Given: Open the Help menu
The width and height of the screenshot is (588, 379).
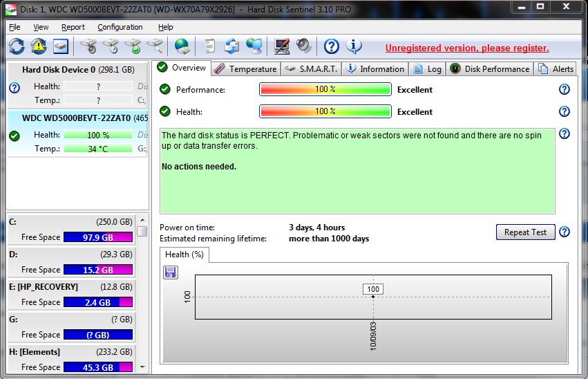Looking at the screenshot, I should [x=165, y=27].
